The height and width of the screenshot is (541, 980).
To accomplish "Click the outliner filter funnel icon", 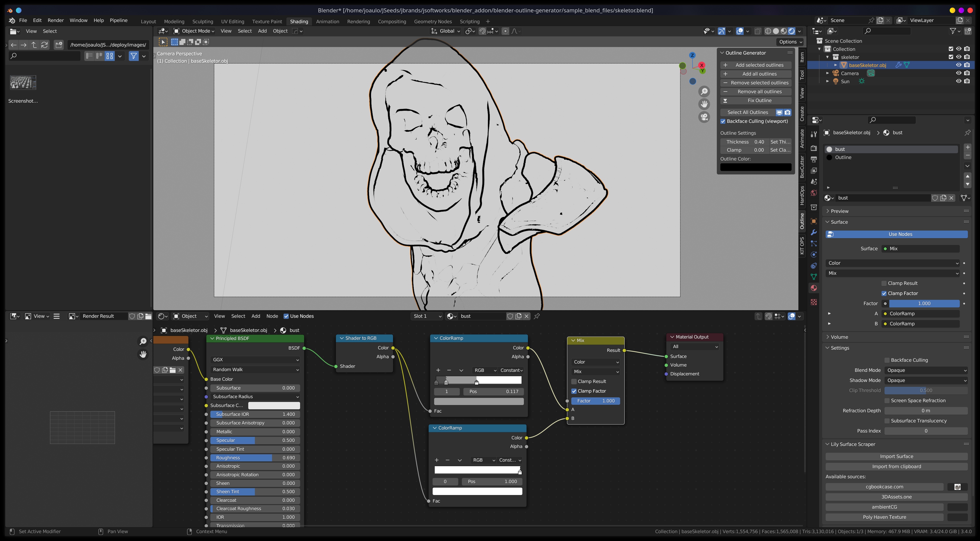I will tap(953, 31).
